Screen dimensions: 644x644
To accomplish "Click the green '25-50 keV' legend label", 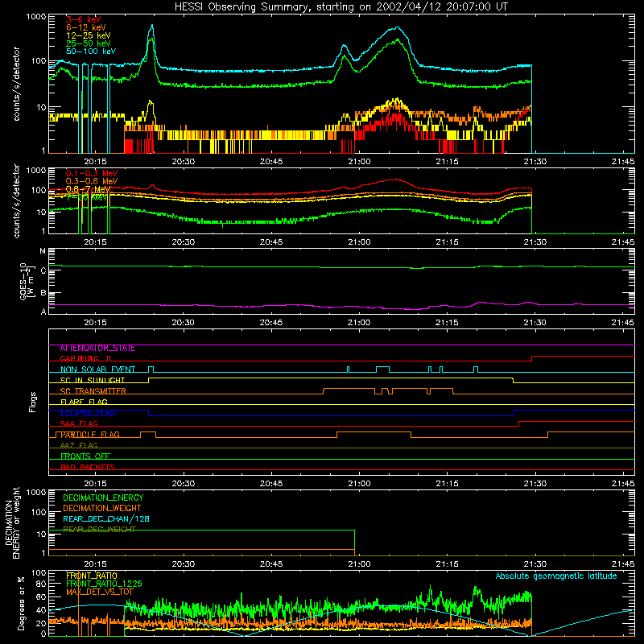I will click(89, 43).
